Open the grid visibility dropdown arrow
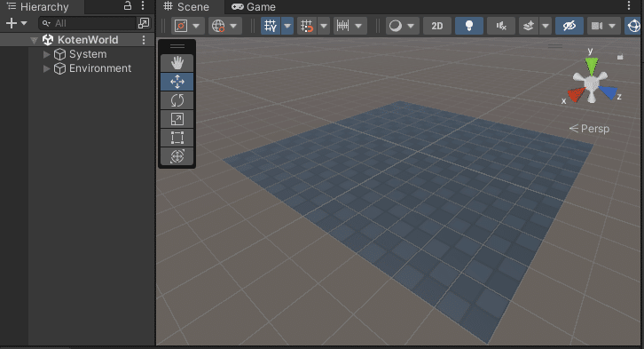The image size is (644, 349). [287, 26]
